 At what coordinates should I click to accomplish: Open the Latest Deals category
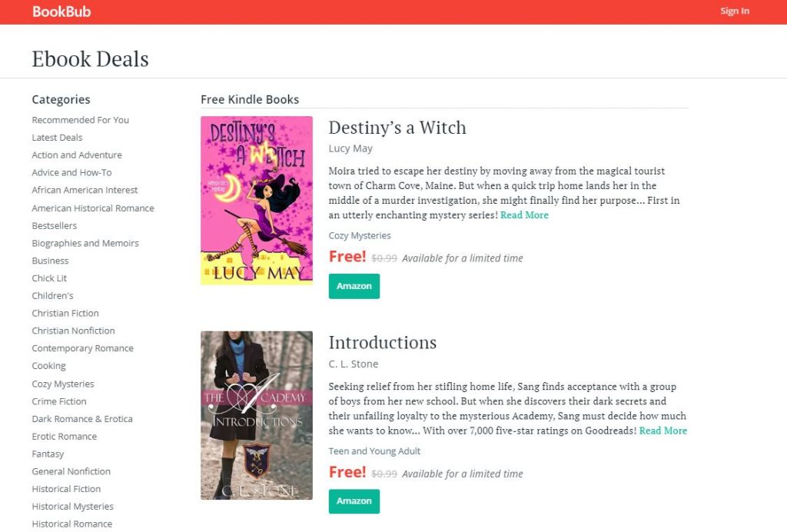coord(57,137)
